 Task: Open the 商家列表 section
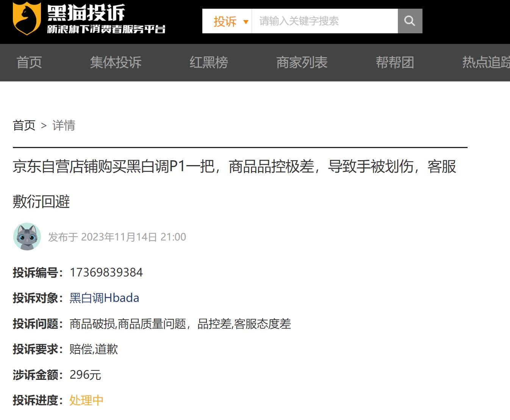point(302,62)
